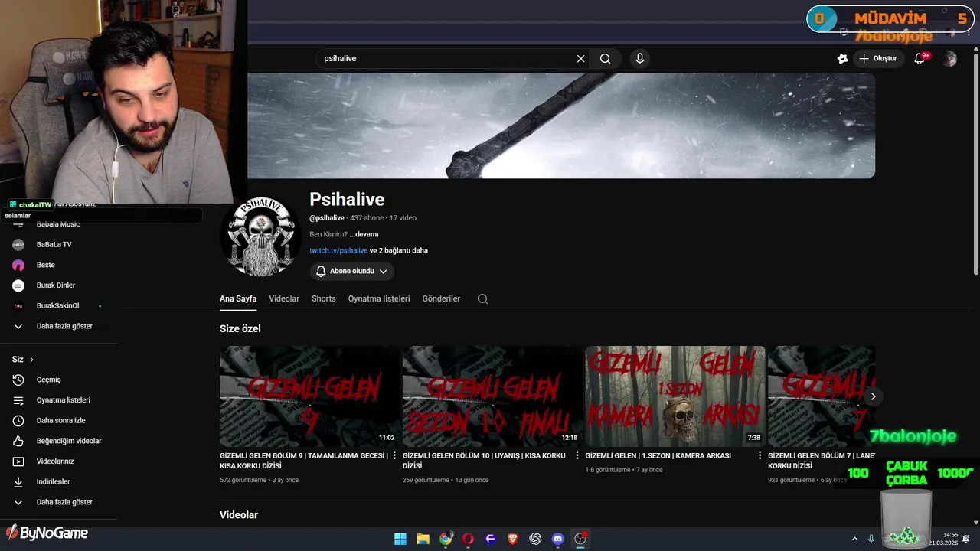Open File Explorer from the taskbar
Screen dimensions: 980x551
coord(423,539)
